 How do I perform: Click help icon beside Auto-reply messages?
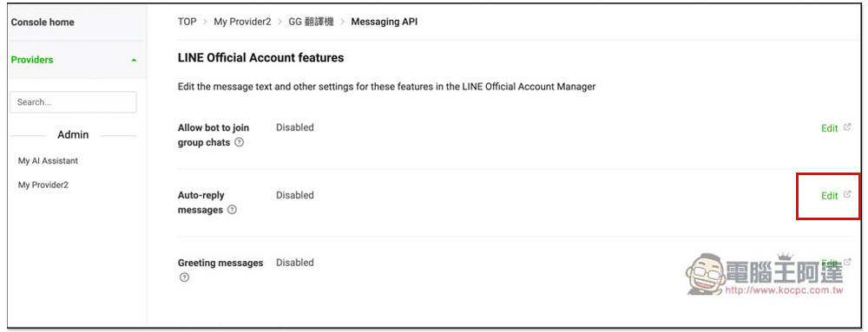[x=232, y=210]
